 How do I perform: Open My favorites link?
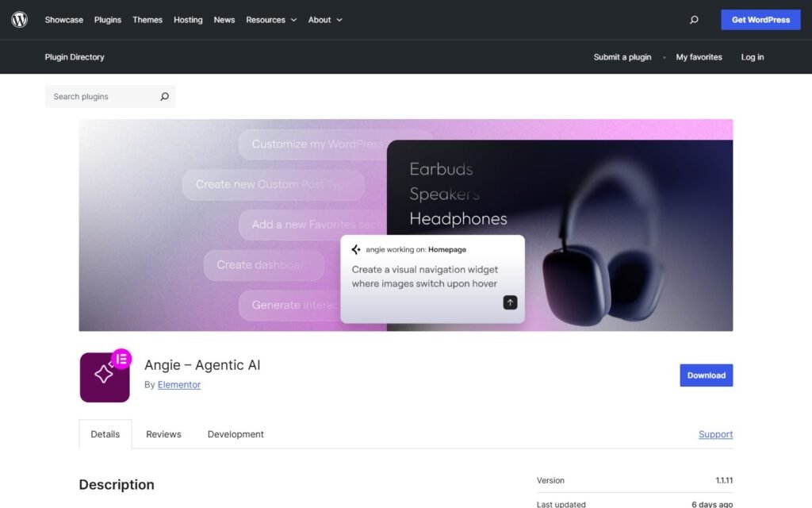tap(699, 57)
